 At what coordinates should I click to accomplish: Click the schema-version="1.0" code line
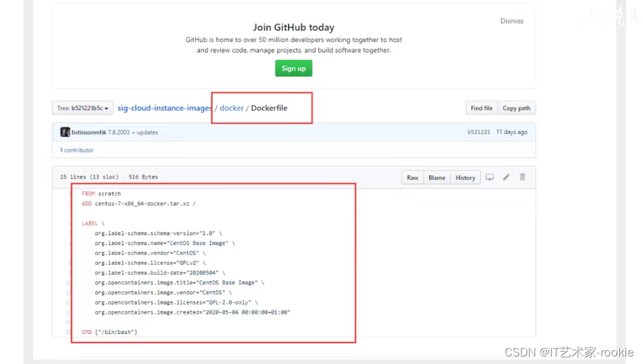[x=158, y=233]
